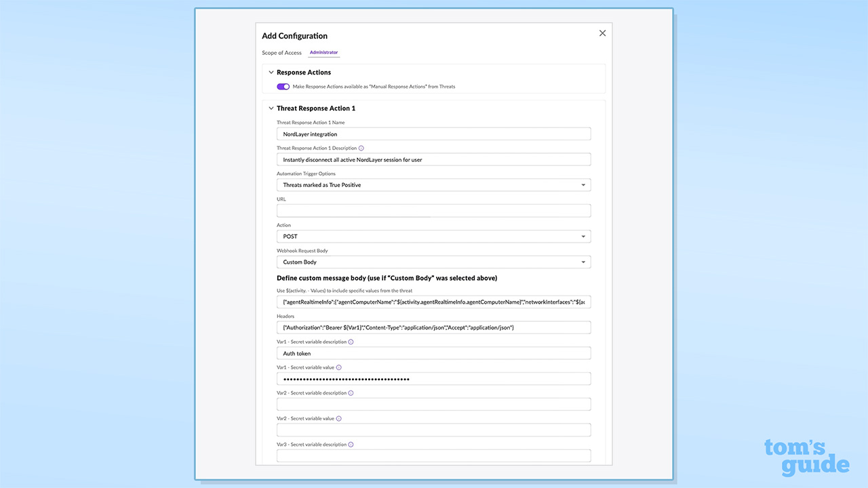Click the Auth token description field
868x488 pixels.
tap(433, 354)
